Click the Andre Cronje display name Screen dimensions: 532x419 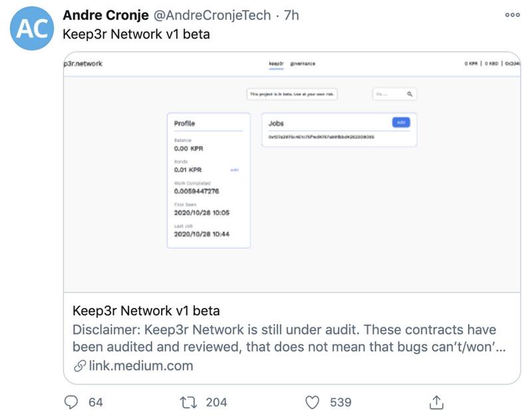(x=105, y=15)
